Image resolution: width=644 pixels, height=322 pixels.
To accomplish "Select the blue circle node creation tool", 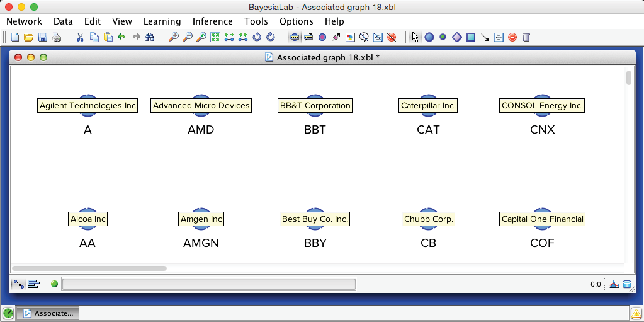I will coord(429,37).
